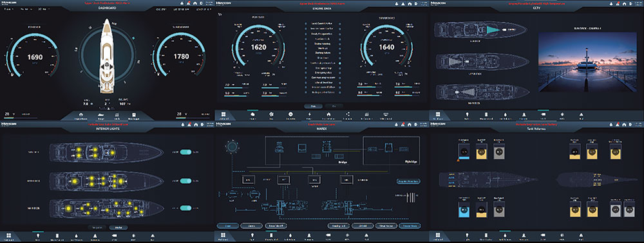Open the sun deck camera image in CCTV
Viewport: 644px width, 243px height.
(583, 62)
